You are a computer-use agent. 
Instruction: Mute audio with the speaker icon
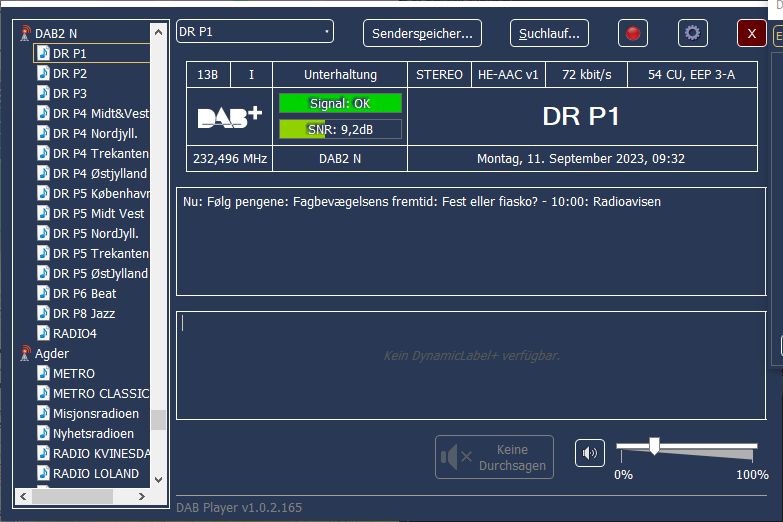[590, 453]
